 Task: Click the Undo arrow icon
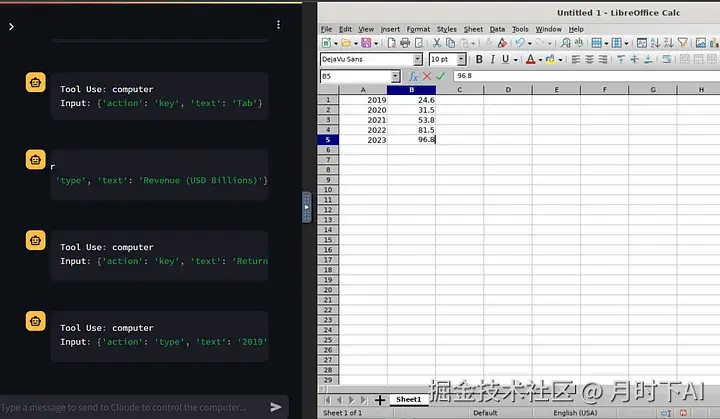[x=520, y=43]
